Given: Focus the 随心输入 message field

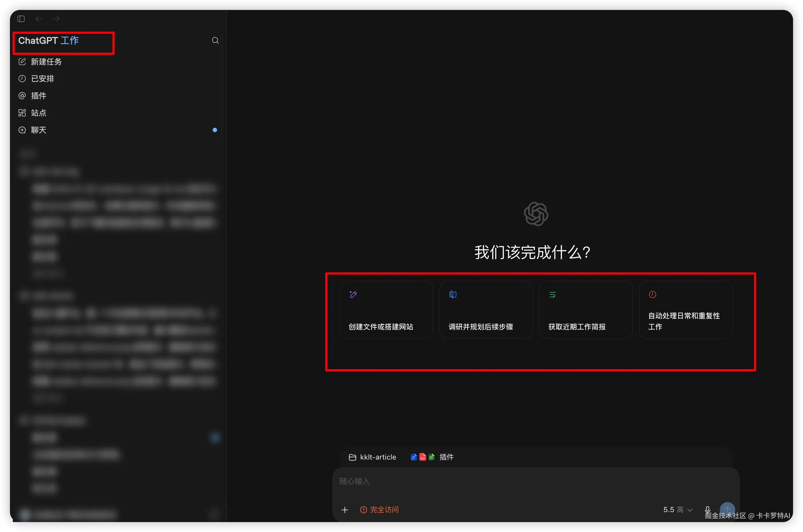Looking at the screenshot, I should coord(535,481).
